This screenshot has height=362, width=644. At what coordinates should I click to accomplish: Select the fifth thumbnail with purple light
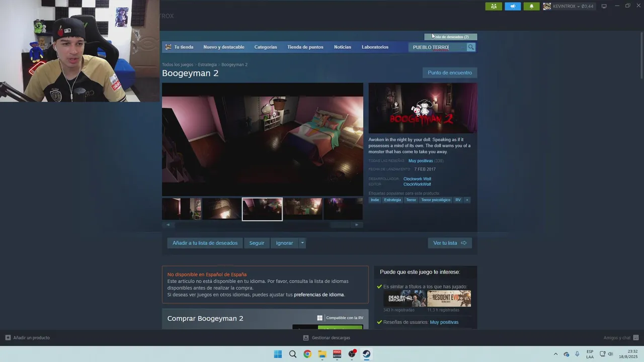[343, 209]
